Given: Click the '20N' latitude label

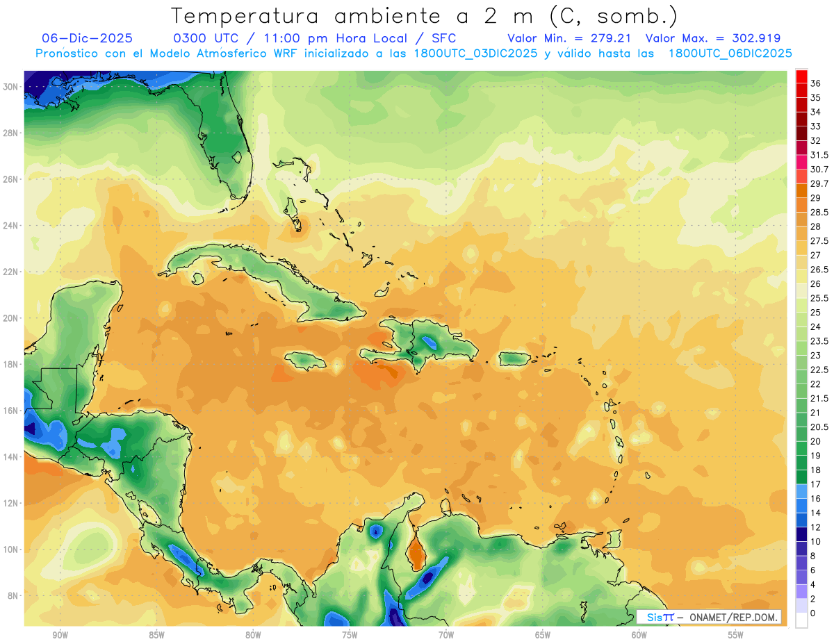Looking at the screenshot, I should pos(12,317).
